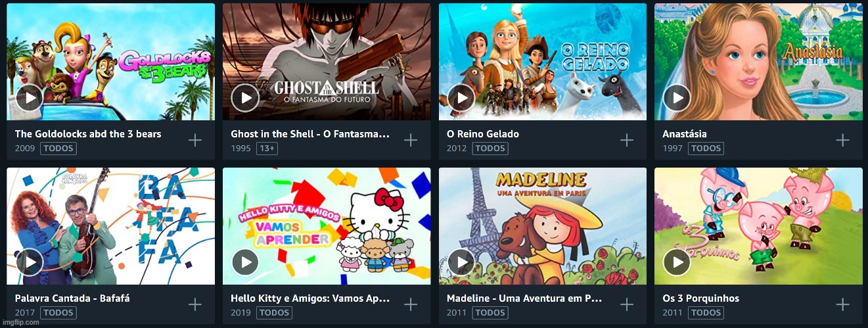Open the O Reino Gelado title link
868x328 pixels.
(483, 134)
